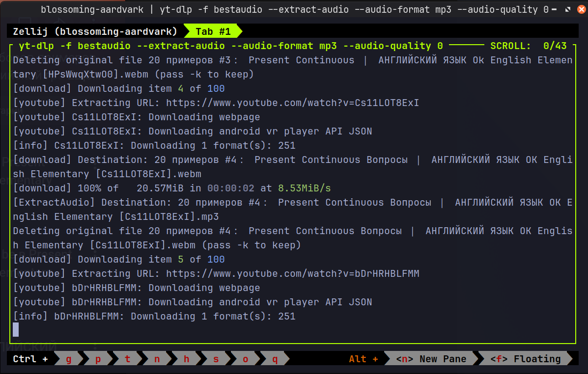This screenshot has width=588, height=374.
Task: Click the Ctrl+p pane mode key
Action: tap(98, 359)
